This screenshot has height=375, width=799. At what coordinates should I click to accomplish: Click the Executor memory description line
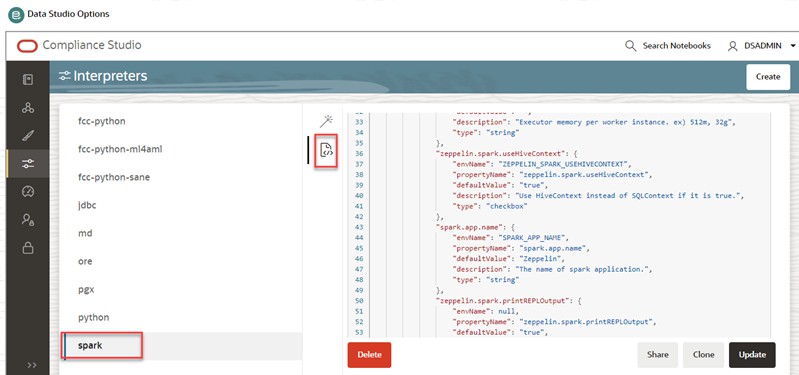pyautogui.click(x=594, y=122)
